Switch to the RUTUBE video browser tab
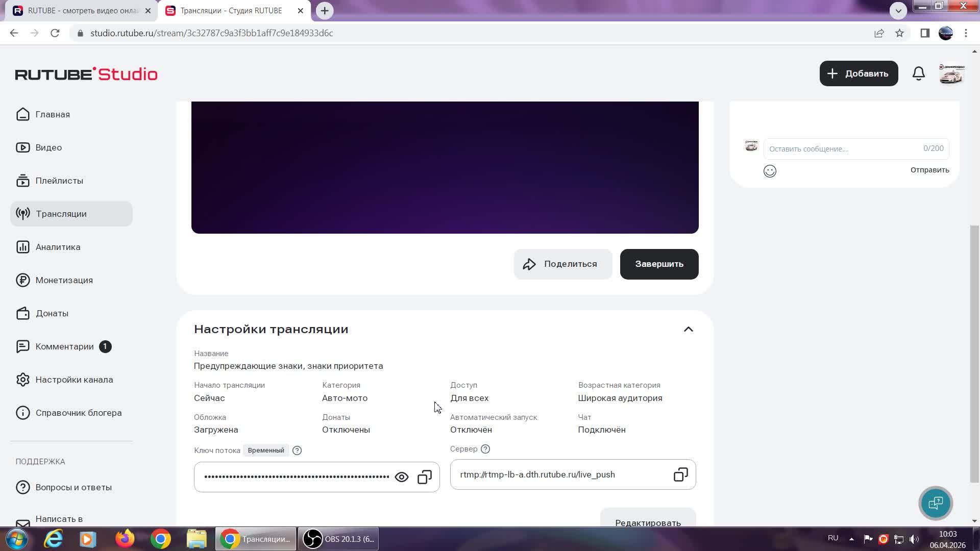980x551 pixels. [x=82, y=11]
